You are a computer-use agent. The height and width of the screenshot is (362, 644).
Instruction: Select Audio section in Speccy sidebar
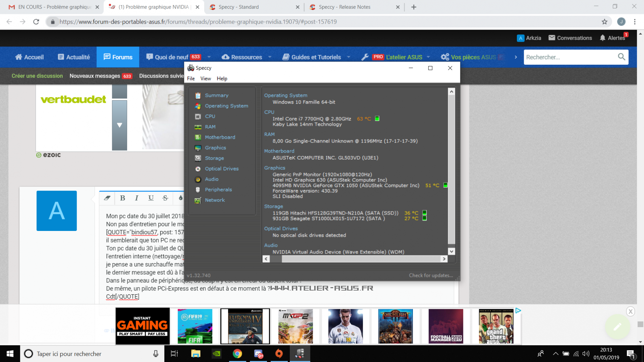pos(212,179)
